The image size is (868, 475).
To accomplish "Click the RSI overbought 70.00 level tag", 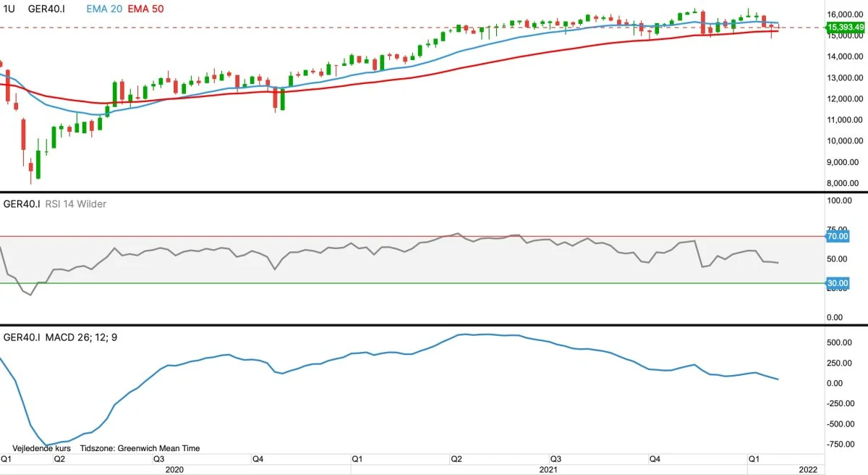I will click(x=838, y=236).
